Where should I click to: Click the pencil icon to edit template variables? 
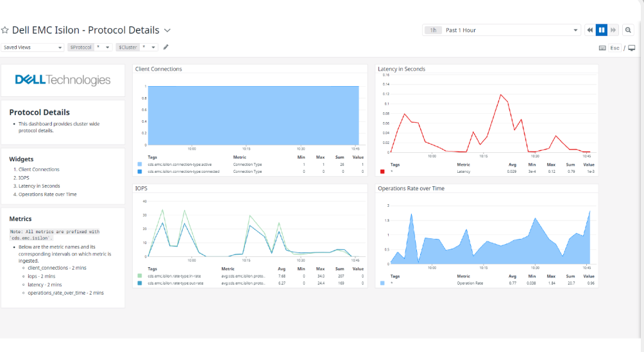166,47
